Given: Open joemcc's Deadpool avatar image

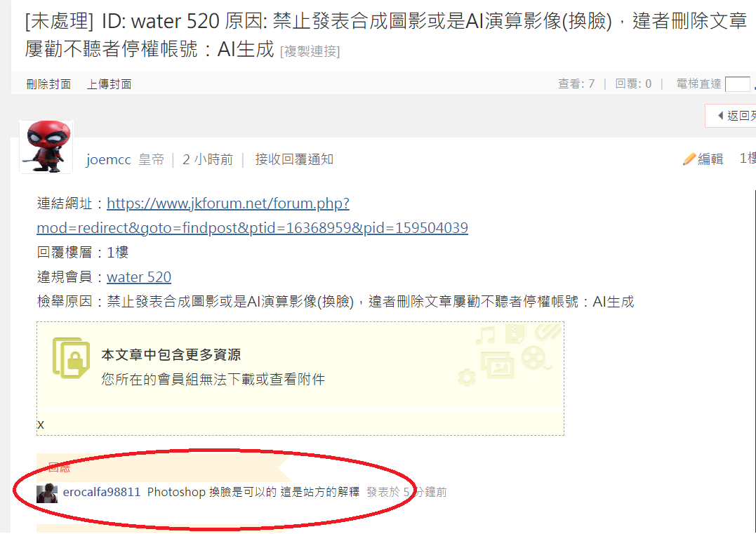Looking at the screenshot, I should (46, 147).
